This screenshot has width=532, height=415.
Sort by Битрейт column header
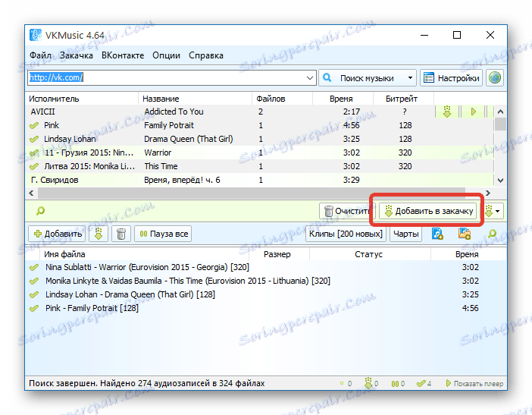403,99
